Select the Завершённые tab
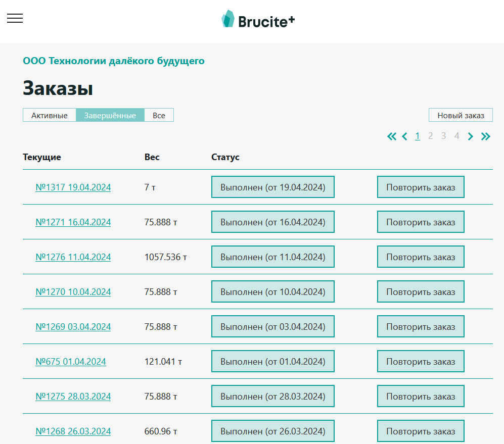Viewport: 504px width, 444px height. point(110,115)
